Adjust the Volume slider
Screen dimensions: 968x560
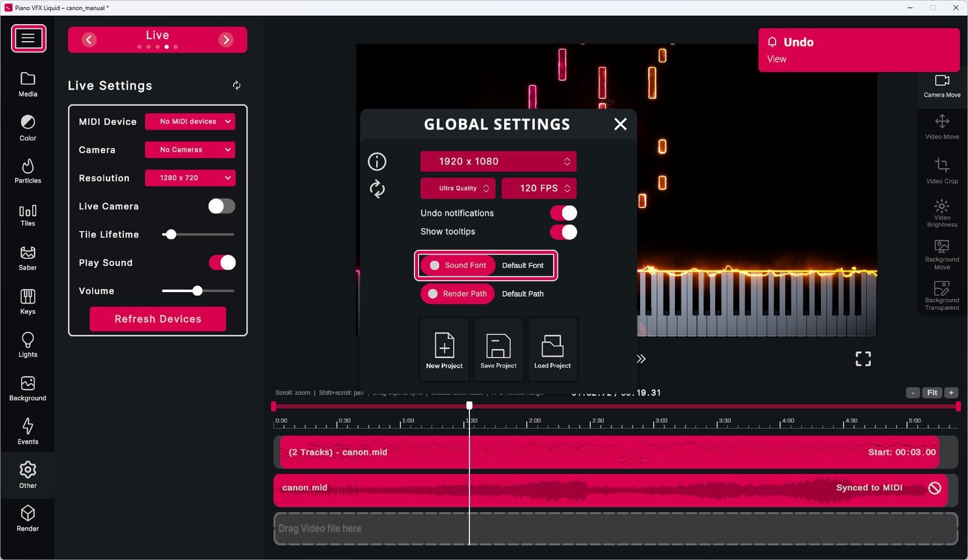tap(198, 291)
